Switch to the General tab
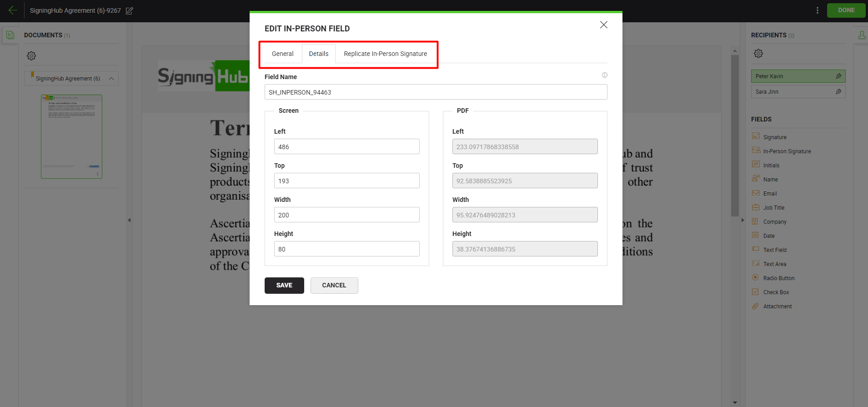The image size is (868, 407). [282, 54]
